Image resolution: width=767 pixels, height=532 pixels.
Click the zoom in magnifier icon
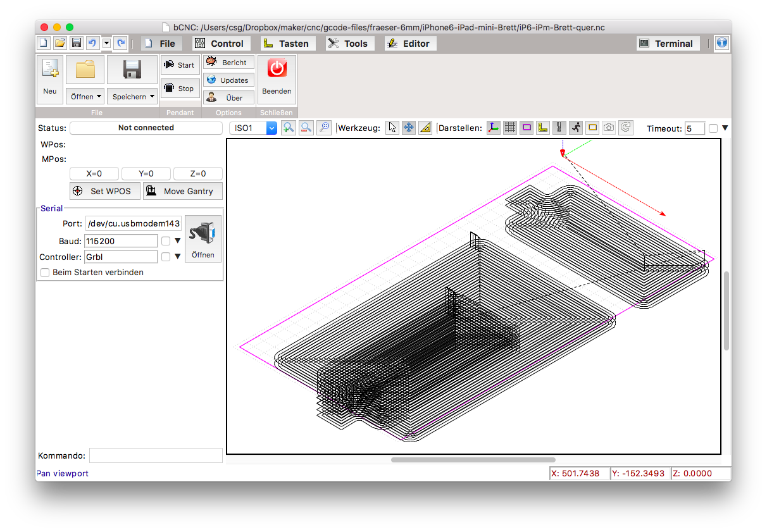pyautogui.click(x=289, y=128)
